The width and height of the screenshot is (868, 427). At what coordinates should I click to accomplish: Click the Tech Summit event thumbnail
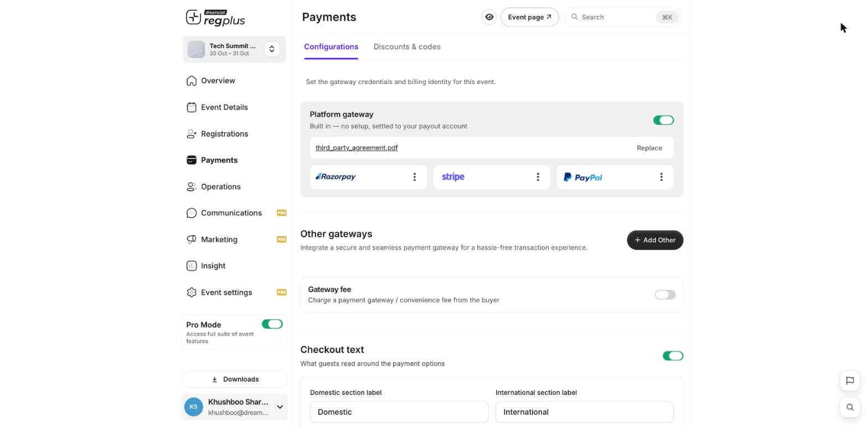point(196,49)
